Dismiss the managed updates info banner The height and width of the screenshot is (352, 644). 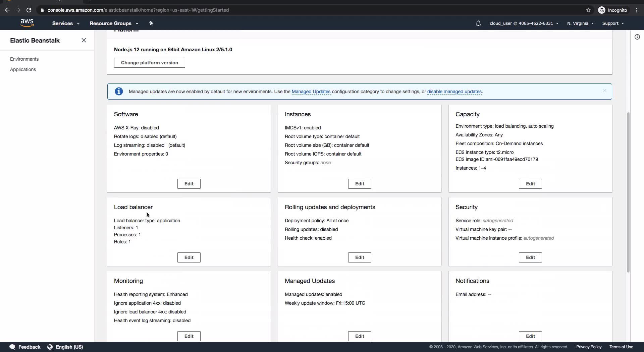(x=604, y=91)
